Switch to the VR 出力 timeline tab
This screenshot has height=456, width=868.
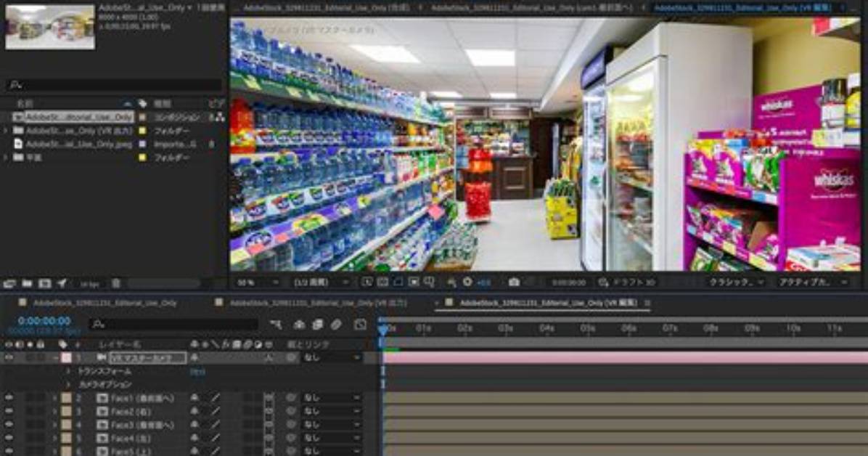318,303
